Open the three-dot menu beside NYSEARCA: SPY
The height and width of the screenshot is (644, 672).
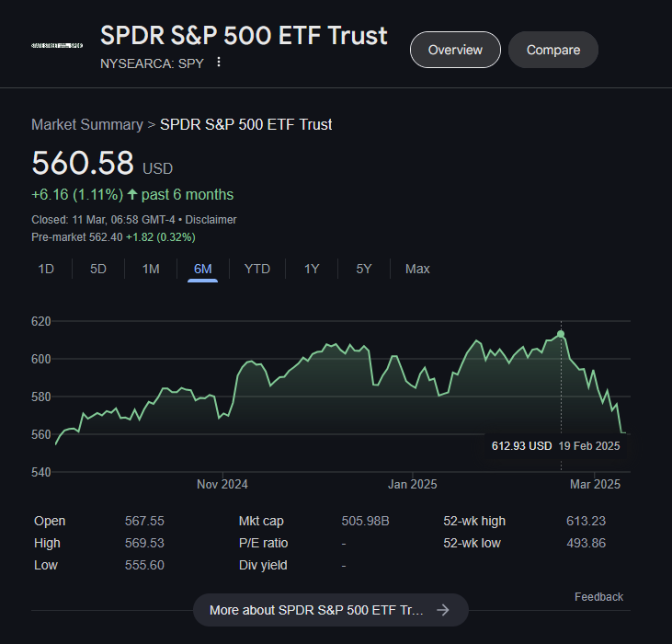pyautogui.click(x=219, y=63)
